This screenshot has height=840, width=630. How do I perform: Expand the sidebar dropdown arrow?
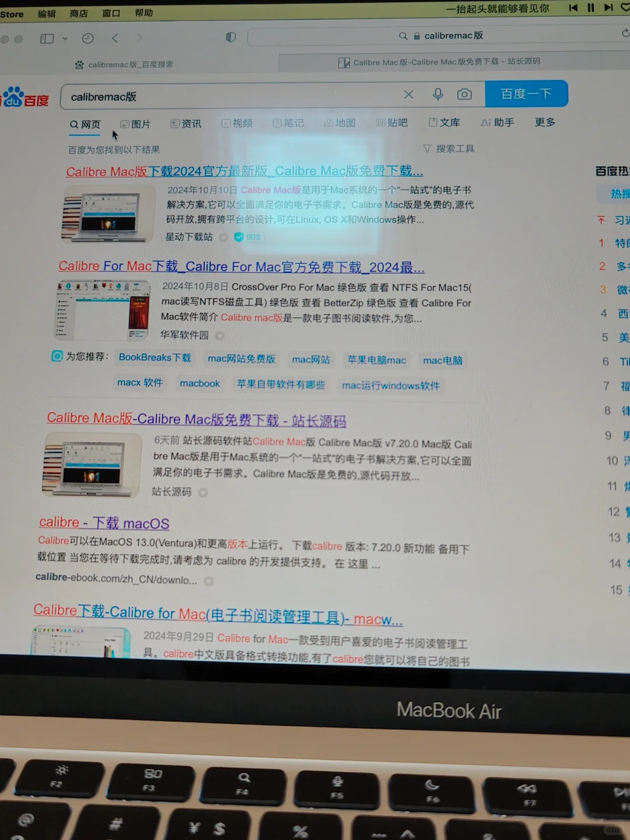[x=65, y=39]
